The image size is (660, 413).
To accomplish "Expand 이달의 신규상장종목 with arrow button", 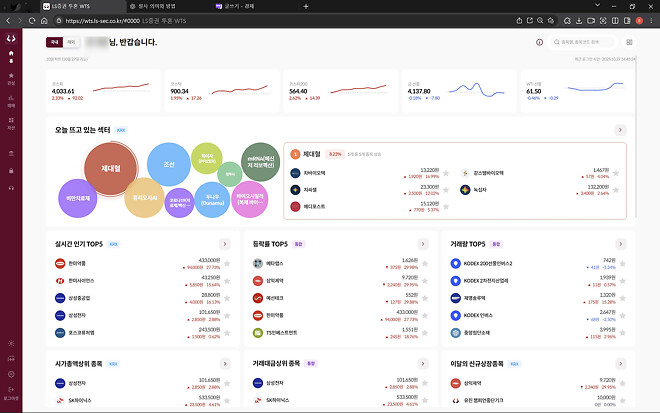I will (620, 364).
